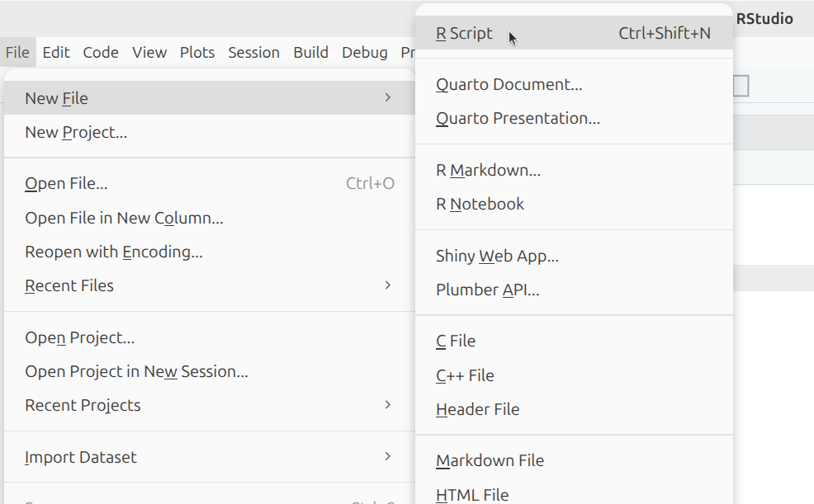
Task: Expand the New File submenu
Action: (x=210, y=98)
